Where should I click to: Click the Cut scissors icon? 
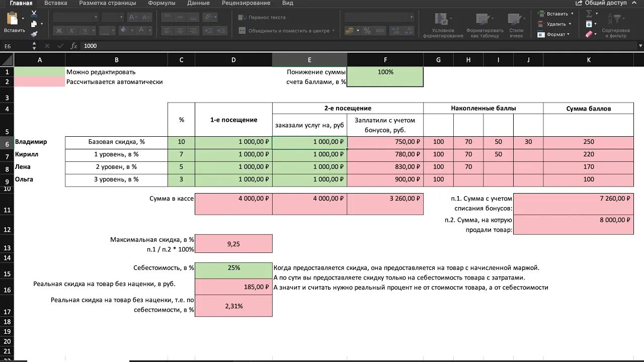click(x=34, y=14)
